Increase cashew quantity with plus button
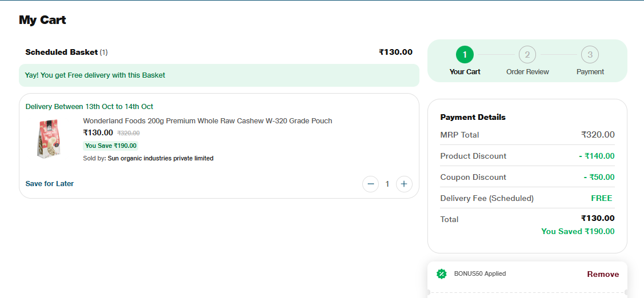The height and width of the screenshot is (298, 644). (x=404, y=184)
